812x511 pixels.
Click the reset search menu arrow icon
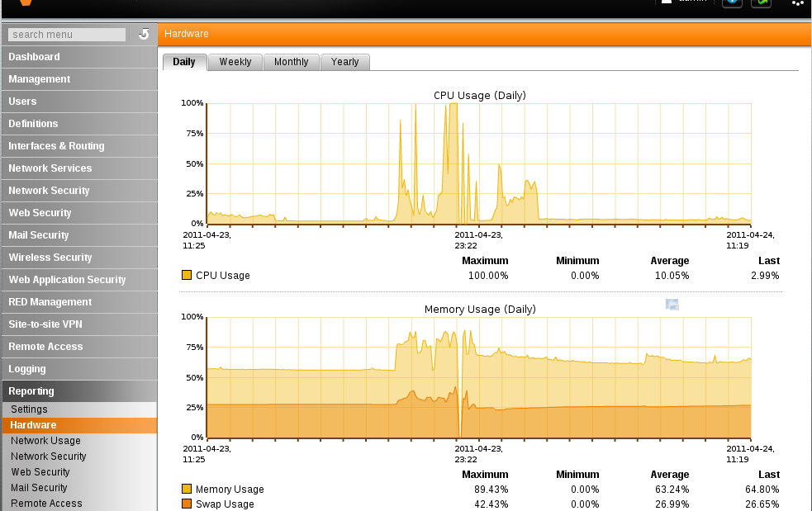pyautogui.click(x=144, y=34)
